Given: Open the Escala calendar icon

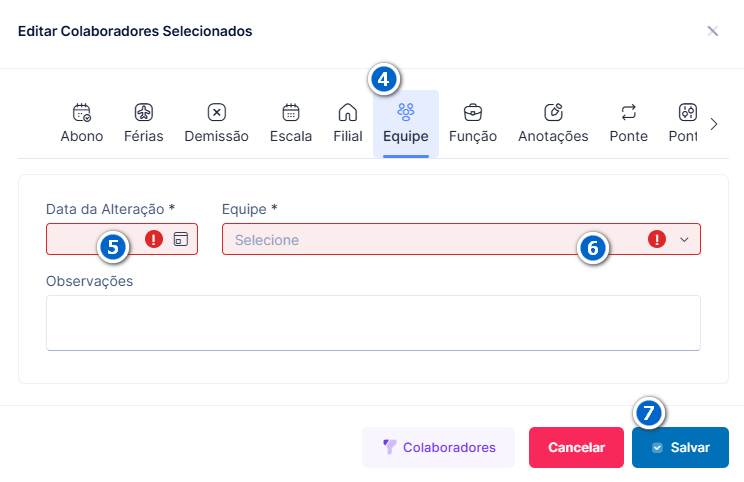Looking at the screenshot, I should pos(291,112).
